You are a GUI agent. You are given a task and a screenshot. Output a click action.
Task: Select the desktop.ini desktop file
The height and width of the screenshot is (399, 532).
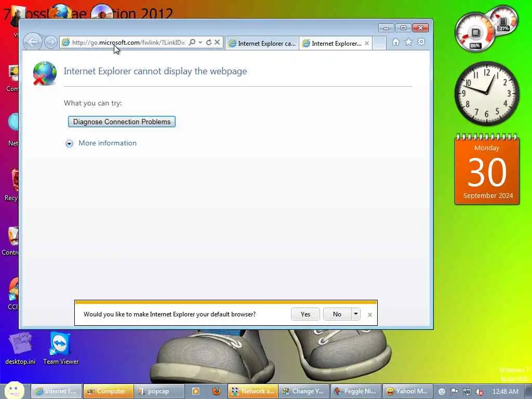coord(20,349)
